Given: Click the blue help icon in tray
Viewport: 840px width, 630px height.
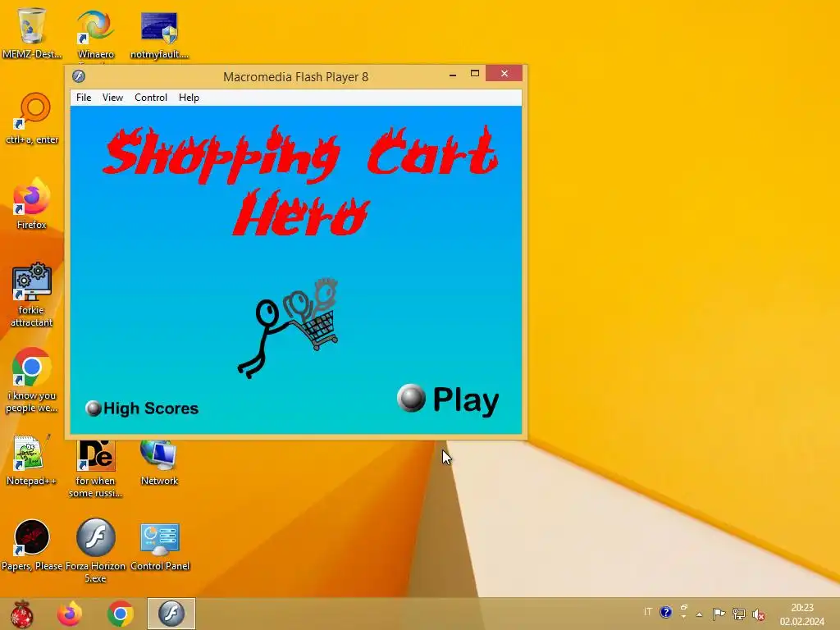Looking at the screenshot, I should 666,612.
